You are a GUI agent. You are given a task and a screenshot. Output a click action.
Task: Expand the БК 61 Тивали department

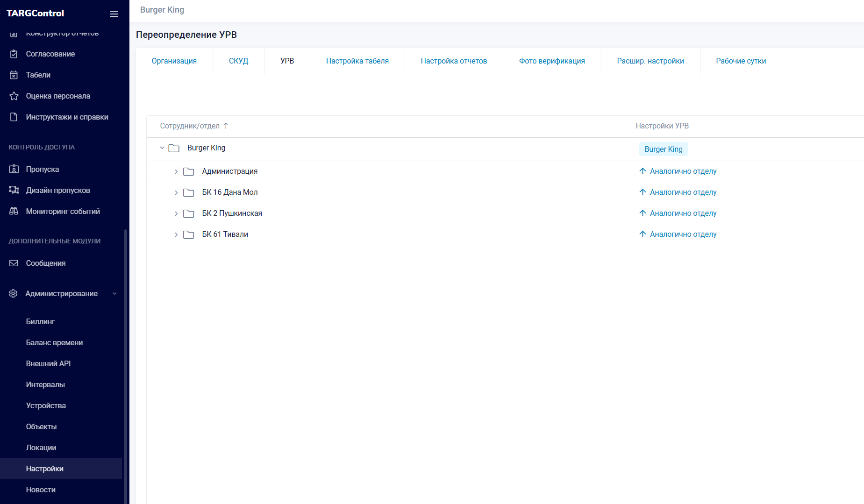(176, 234)
